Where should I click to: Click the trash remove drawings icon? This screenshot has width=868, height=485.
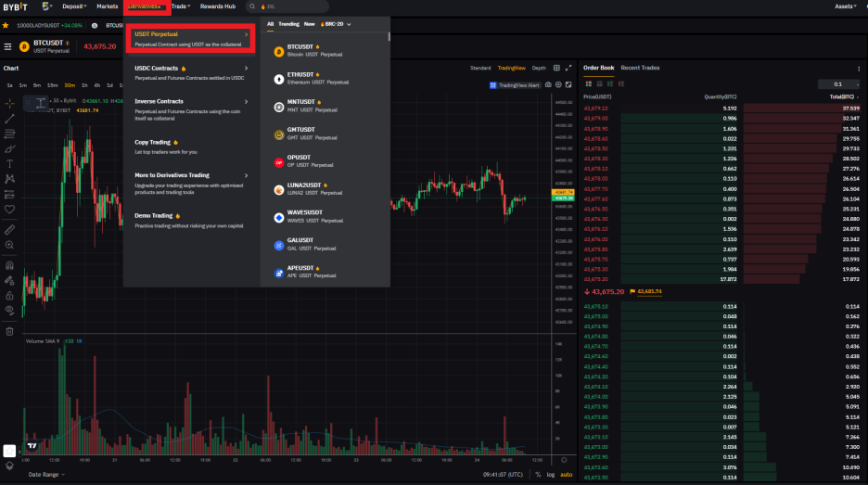9,331
